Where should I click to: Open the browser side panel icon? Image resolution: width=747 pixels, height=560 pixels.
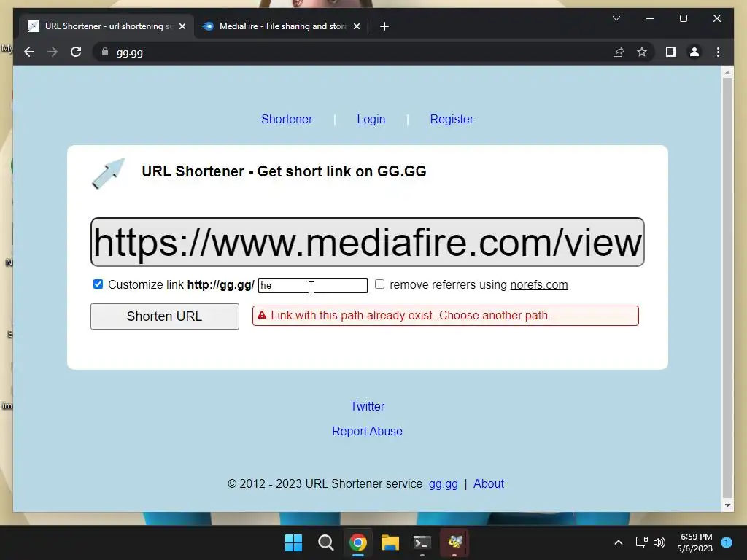tap(671, 52)
